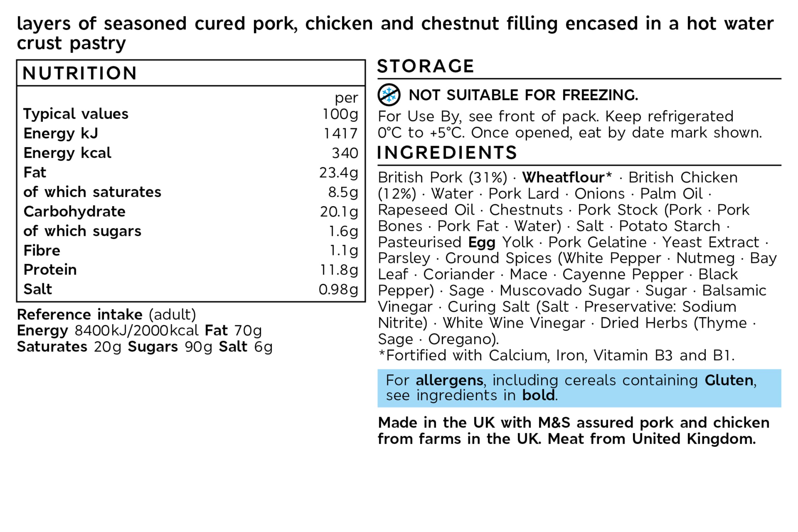798x532 pixels.
Task: Click the Energy kJ value 1417
Action: coord(340,133)
